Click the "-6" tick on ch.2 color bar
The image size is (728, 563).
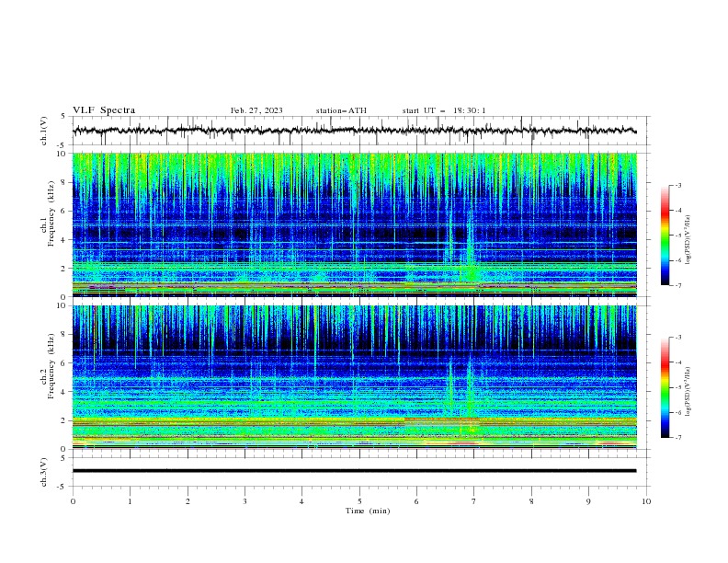(x=677, y=412)
